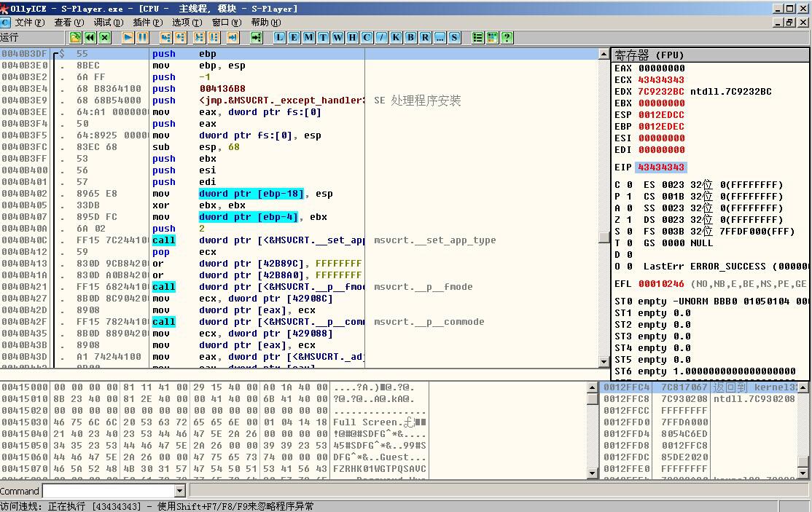Click the hex dump scrollbar down arrow
This screenshot has height=512, width=812.
pyautogui.click(x=593, y=473)
